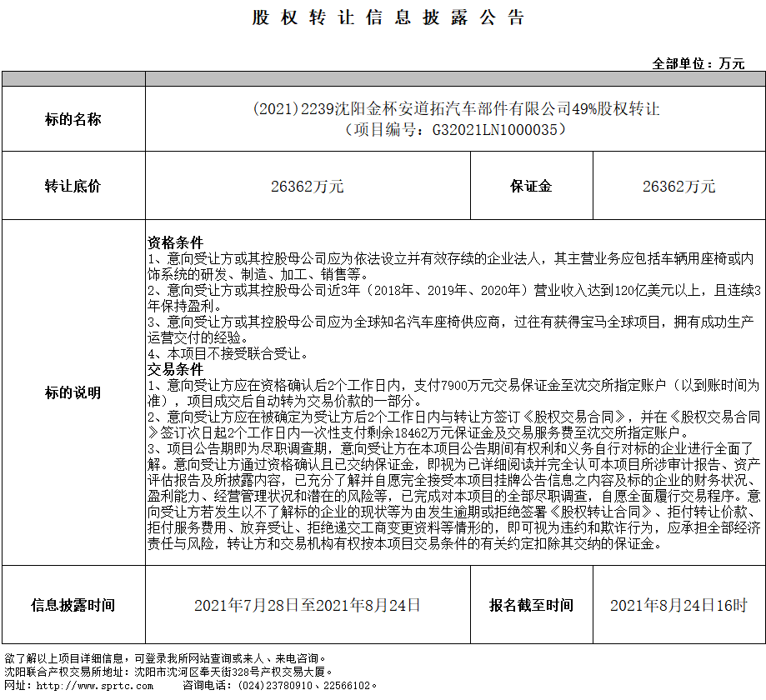Viewport: 766px width, 700px height.
Task: Click the 沈阳联合产权交易所 address line in the footer
Action: [167, 671]
